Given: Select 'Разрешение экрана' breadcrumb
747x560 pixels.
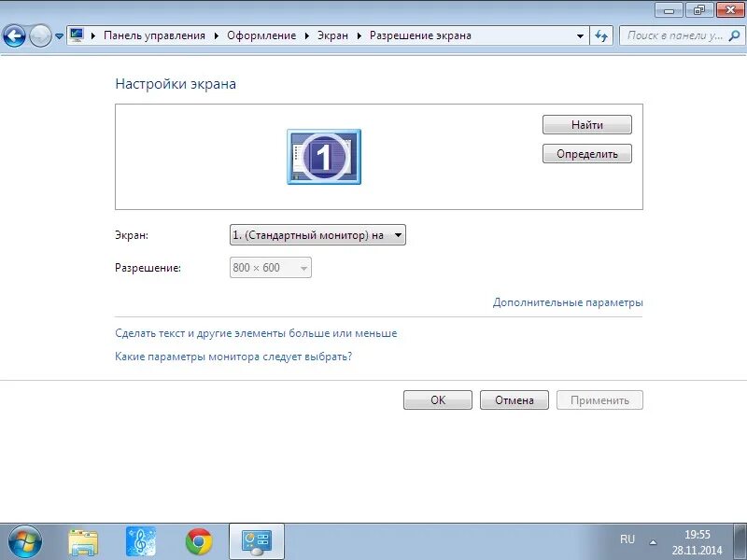Looking at the screenshot, I should 420,35.
